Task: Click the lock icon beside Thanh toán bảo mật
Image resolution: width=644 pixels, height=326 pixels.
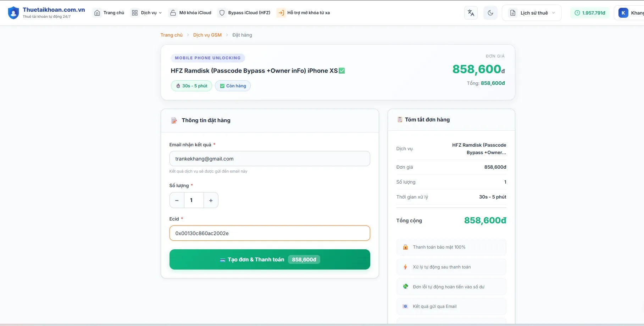Action: click(x=405, y=247)
